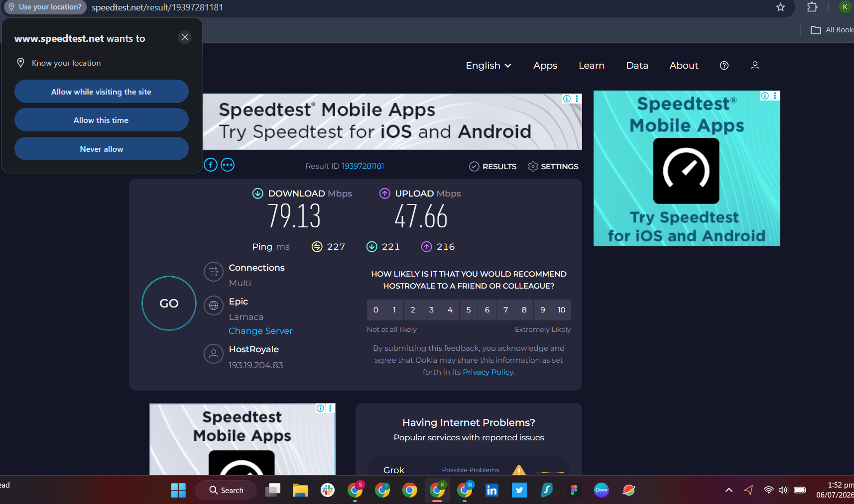
Task: Share result via Facebook icon
Action: [x=211, y=165]
